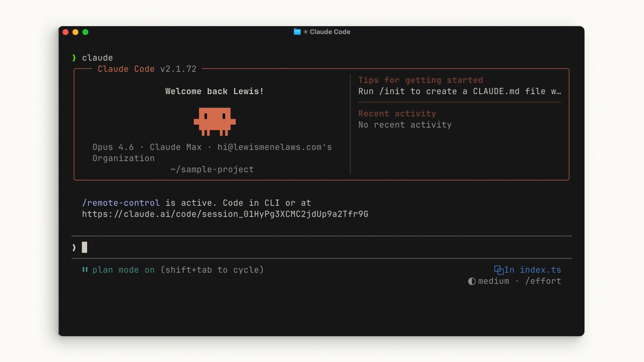Click the plan mode pause icon
Viewport: 644px width, 362px height.
click(x=85, y=269)
